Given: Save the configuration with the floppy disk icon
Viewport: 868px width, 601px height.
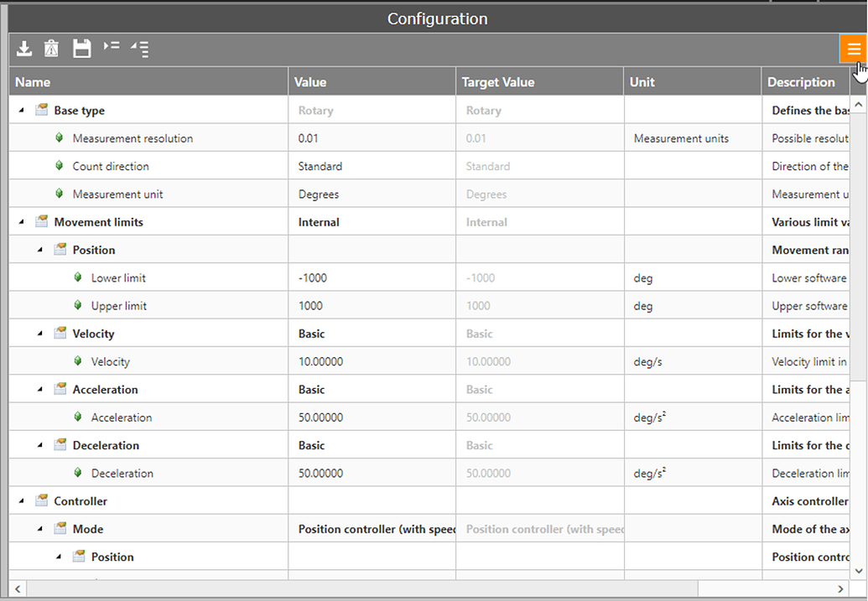Looking at the screenshot, I should click(81, 49).
